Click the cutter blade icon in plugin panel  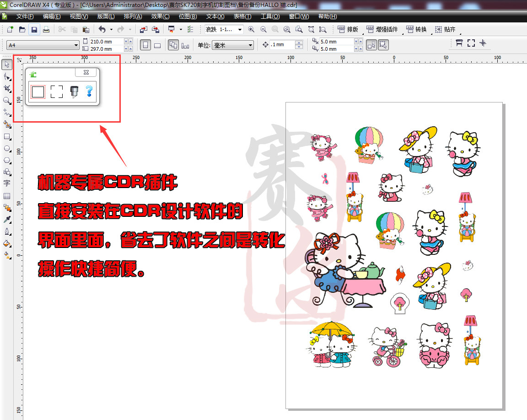[x=74, y=92]
